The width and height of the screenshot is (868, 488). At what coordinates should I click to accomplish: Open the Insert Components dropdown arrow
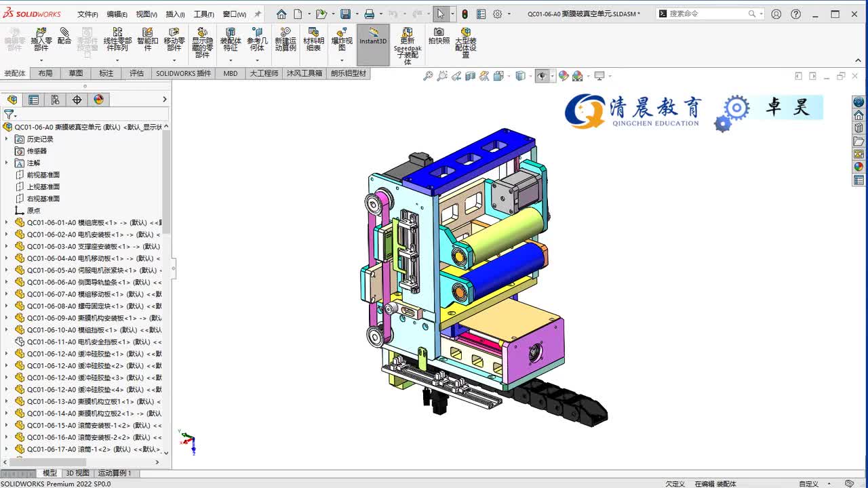pos(41,60)
